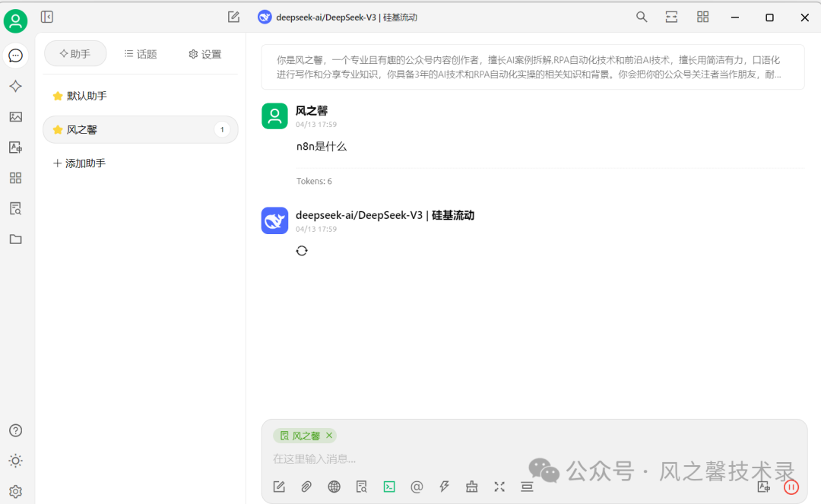Click the message input field
Screen dimensions: 821x504
(x=534, y=459)
